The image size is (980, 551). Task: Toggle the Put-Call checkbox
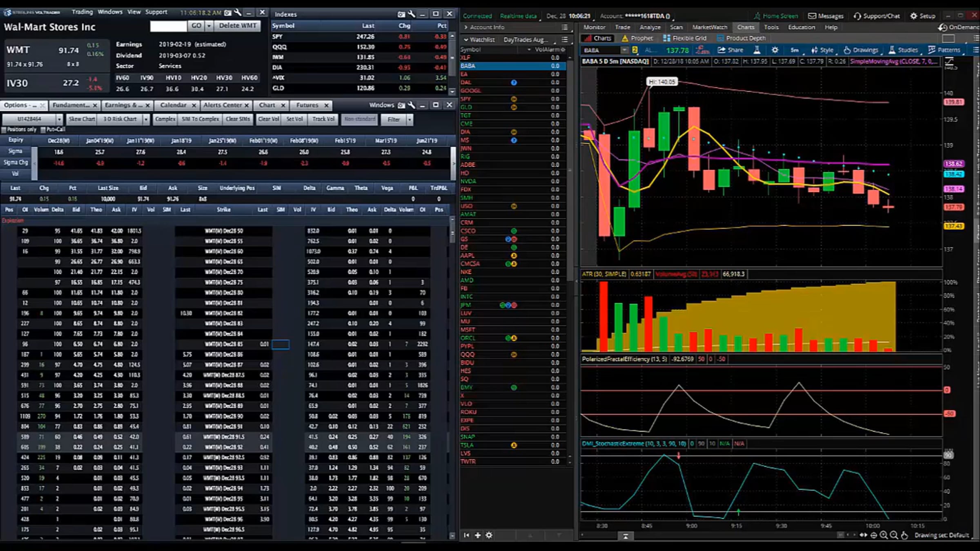43,130
